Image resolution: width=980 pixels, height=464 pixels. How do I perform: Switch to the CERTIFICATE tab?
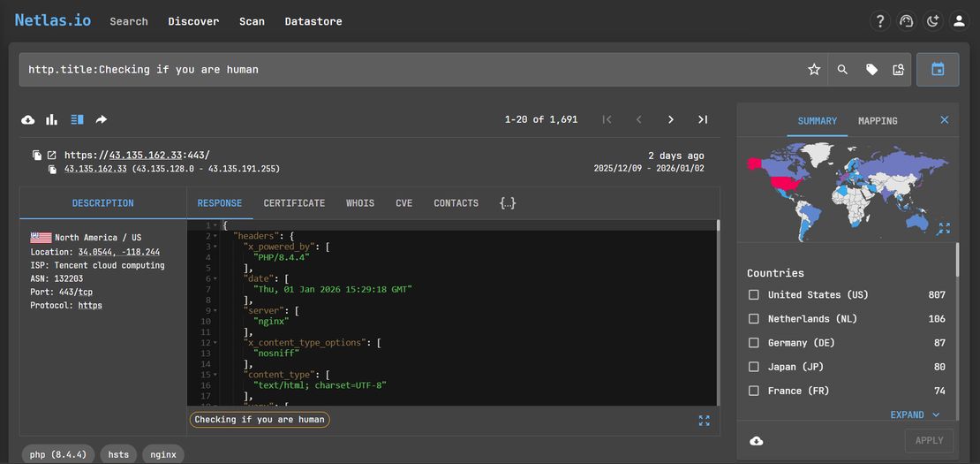point(294,203)
